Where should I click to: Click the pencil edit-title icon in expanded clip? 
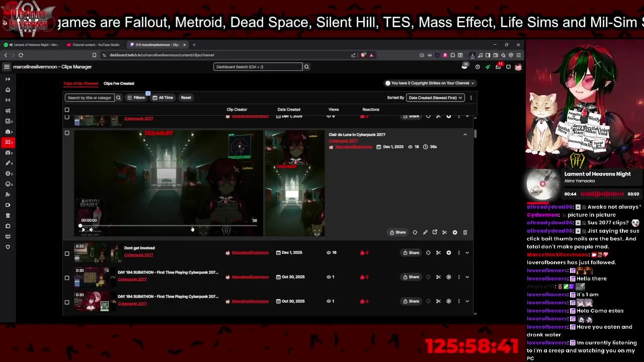(425, 232)
